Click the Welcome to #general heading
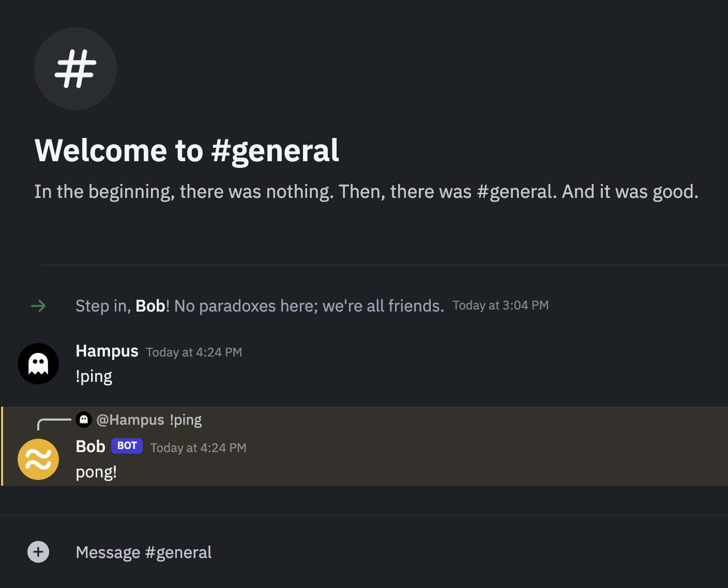 pos(187,150)
